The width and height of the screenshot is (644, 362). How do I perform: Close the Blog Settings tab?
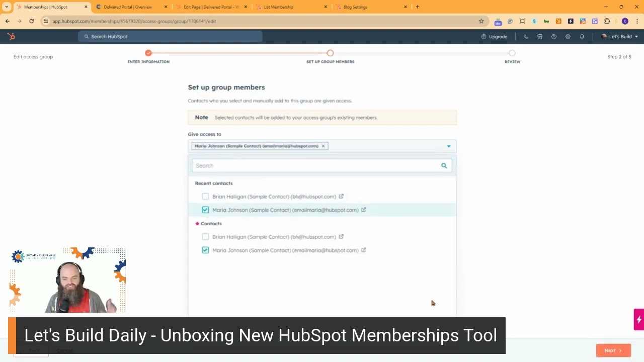(405, 7)
